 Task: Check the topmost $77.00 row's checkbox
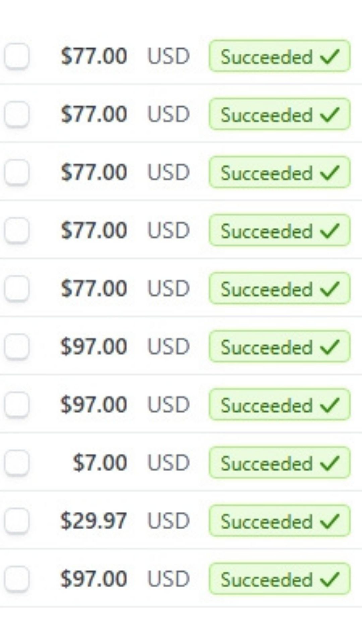[17, 56]
